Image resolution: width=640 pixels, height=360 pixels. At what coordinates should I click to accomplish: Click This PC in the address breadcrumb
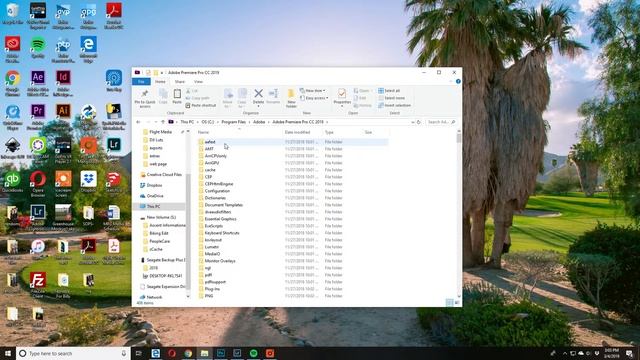tap(187, 122)
